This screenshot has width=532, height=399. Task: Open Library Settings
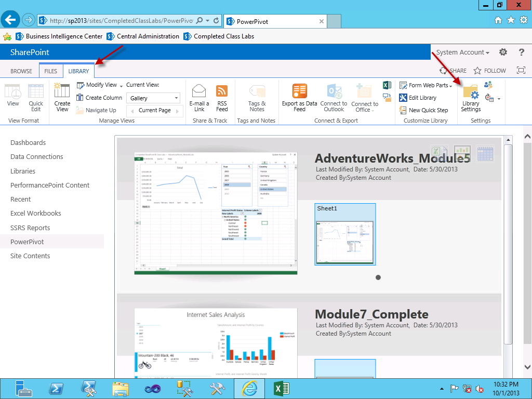[471, 98]
